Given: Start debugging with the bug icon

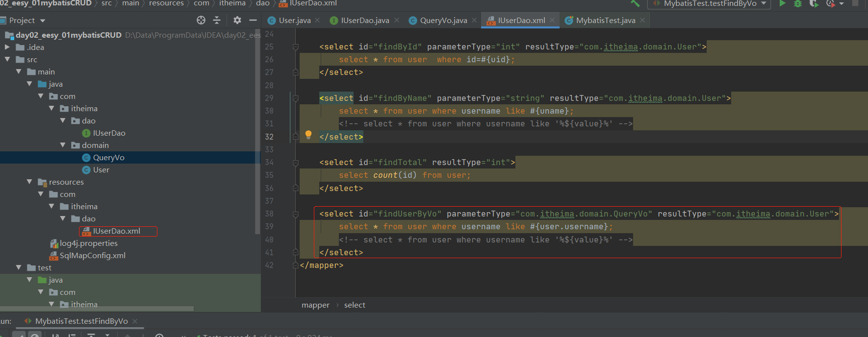Looking at the screenshot, I should click(x=798, y=3).
